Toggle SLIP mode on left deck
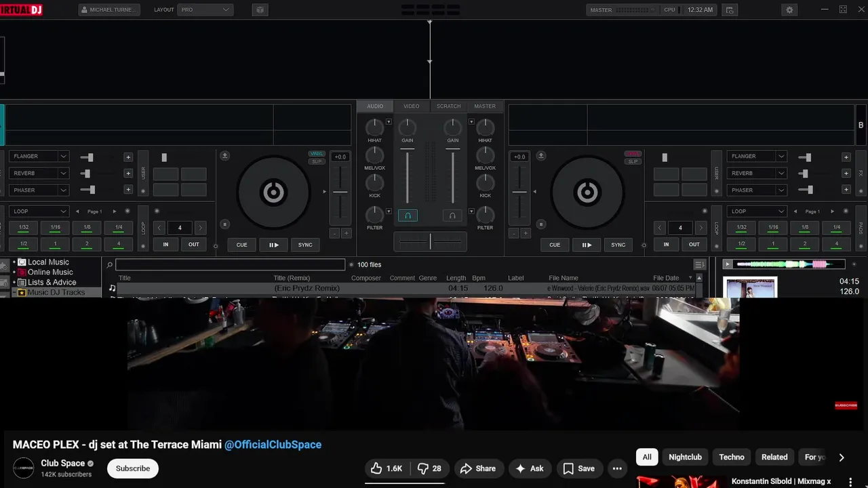 point(317,161)
